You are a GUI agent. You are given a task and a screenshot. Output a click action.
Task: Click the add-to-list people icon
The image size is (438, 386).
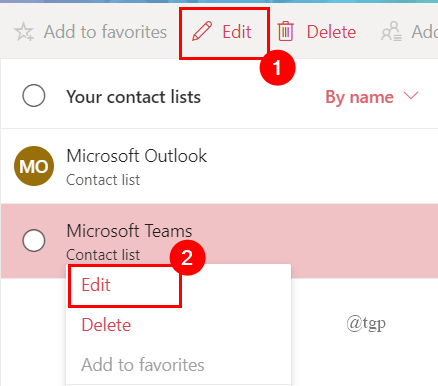click(391, 32)
